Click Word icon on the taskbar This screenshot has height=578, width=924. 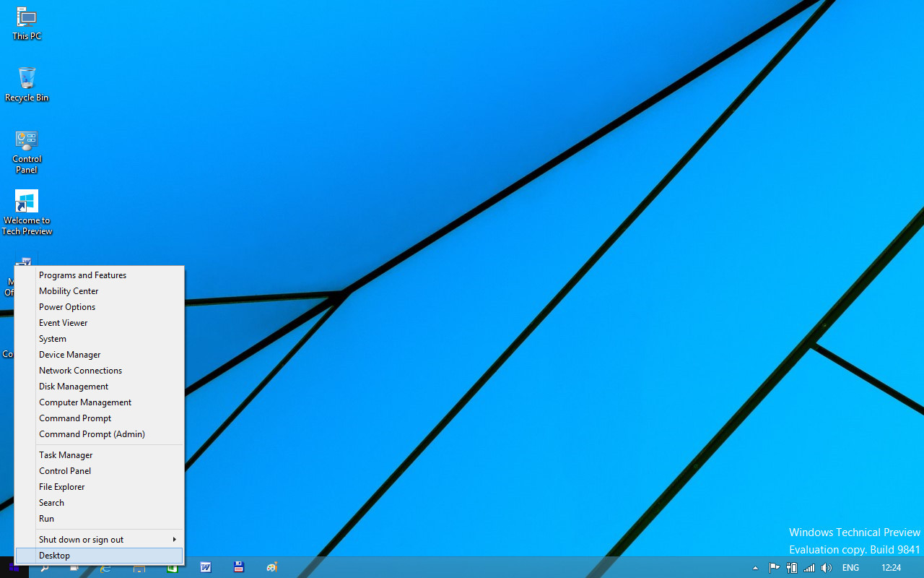click(206, 567)
